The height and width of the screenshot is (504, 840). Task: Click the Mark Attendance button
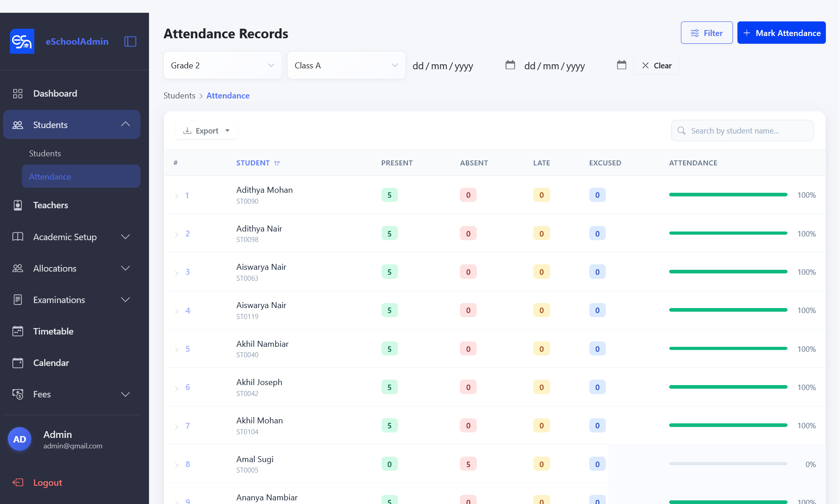point(781,33)
